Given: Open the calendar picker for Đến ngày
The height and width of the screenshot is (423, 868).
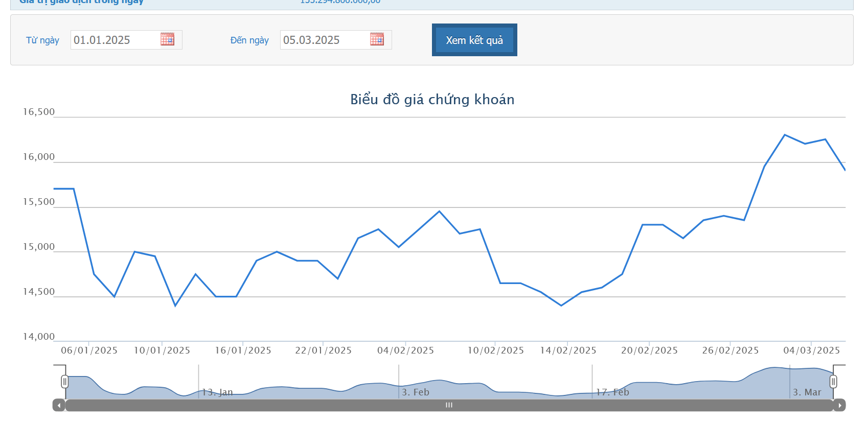Looking at the screenshot, I should pyautogui.click(x=377, y=39).
